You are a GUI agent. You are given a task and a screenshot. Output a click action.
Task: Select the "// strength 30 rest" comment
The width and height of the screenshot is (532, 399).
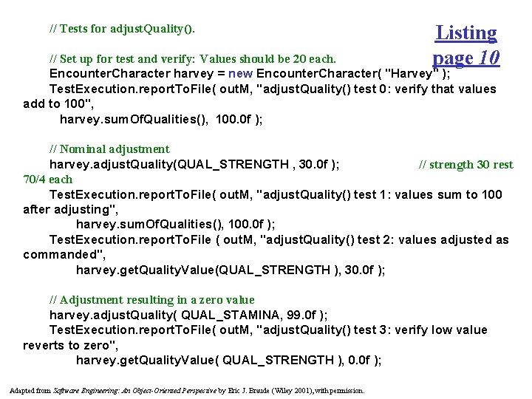pyautogui.click(x=466, y=165)
